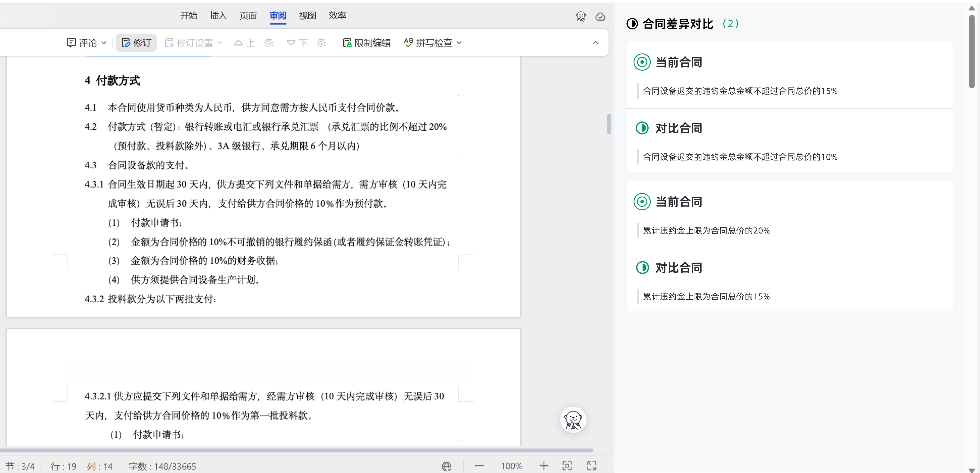Switch to the 视图 tab
The image size is (980, 473).
(307, 16)
